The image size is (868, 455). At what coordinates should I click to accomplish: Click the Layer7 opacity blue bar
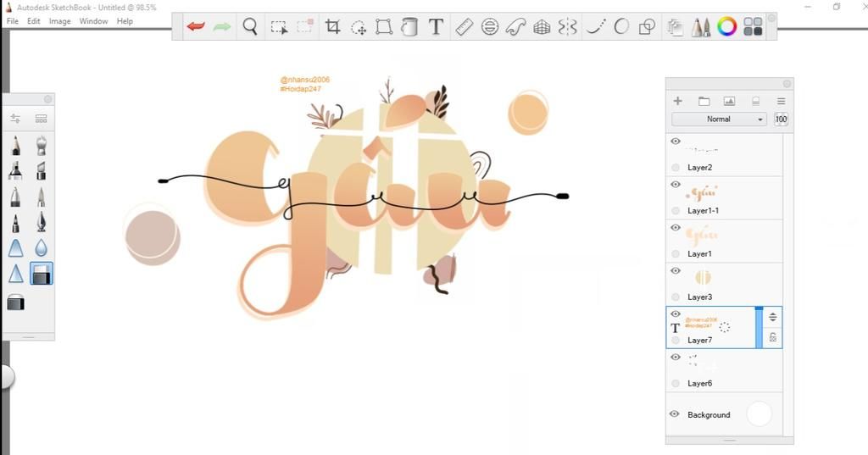[759, 328]
